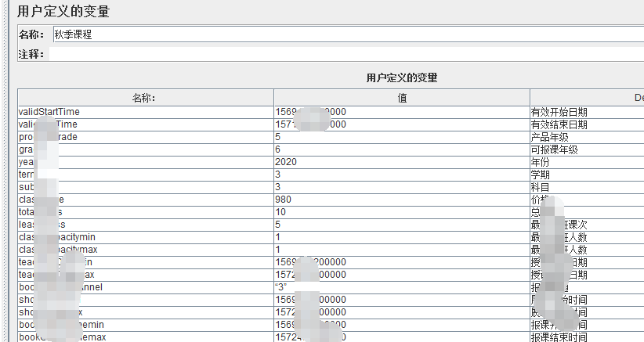Click the empty 注释 comment field

[345, 54]
